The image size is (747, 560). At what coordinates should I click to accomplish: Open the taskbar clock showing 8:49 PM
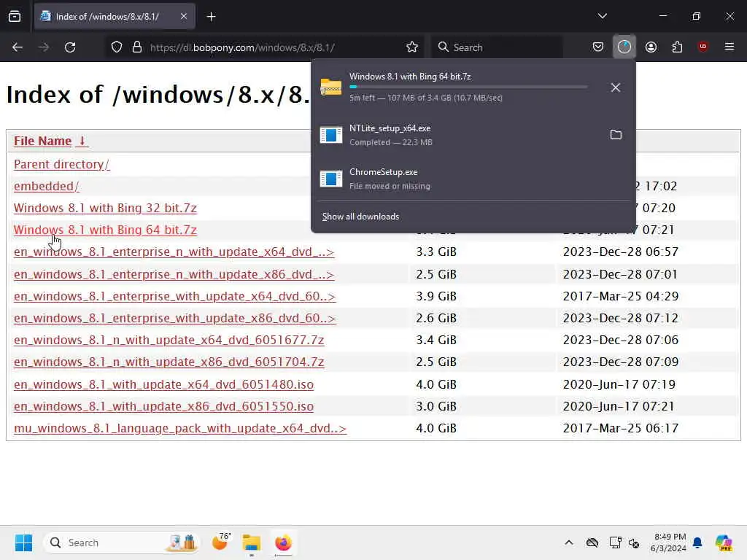coord(668,542)
